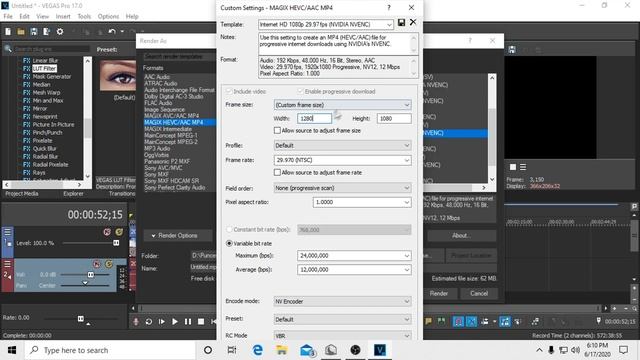Screen dimensions: 640x360
Task: Toggle the Include video checkbox
Action: coord(229,91)
